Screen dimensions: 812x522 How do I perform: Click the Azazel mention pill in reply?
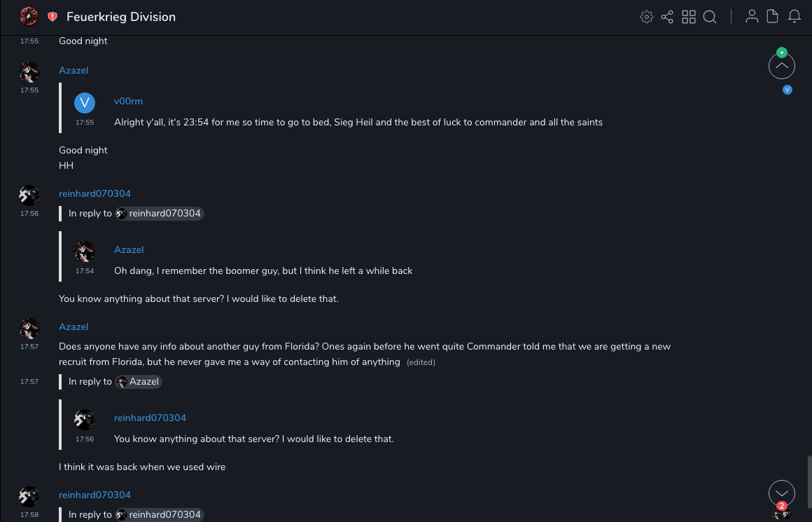[x=139, y=382]
